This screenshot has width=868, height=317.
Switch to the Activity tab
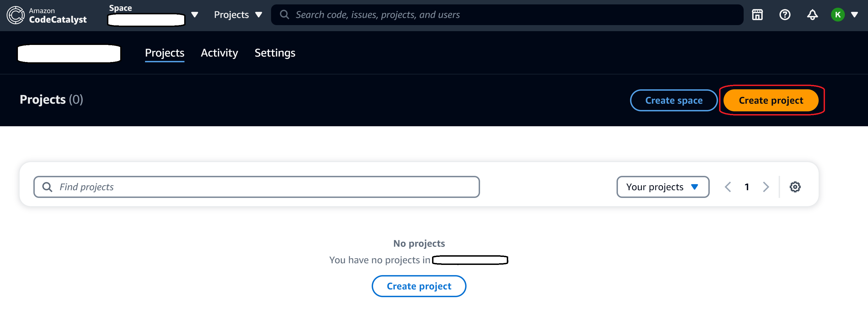tap(219, 53)
